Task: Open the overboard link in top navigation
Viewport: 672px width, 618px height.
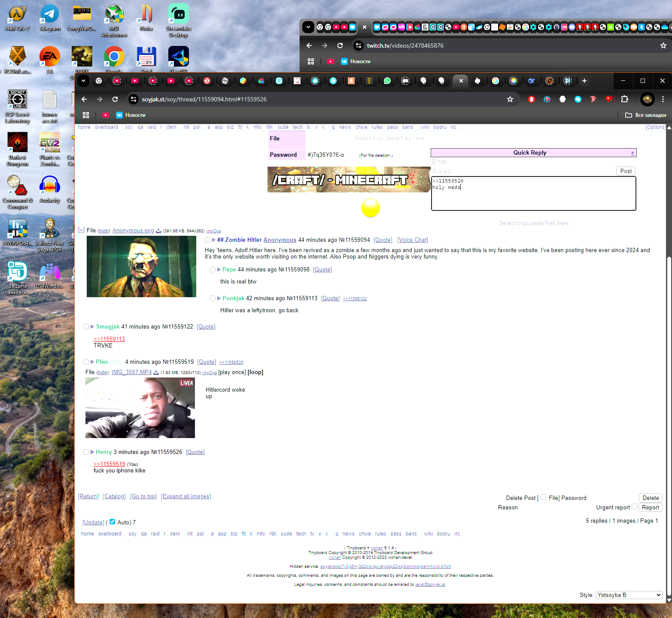Action: click(106, 127)
